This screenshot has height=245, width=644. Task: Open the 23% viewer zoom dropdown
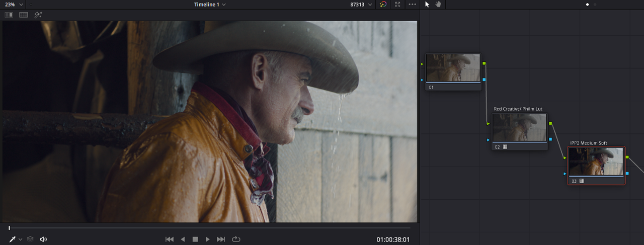(14, 4)
